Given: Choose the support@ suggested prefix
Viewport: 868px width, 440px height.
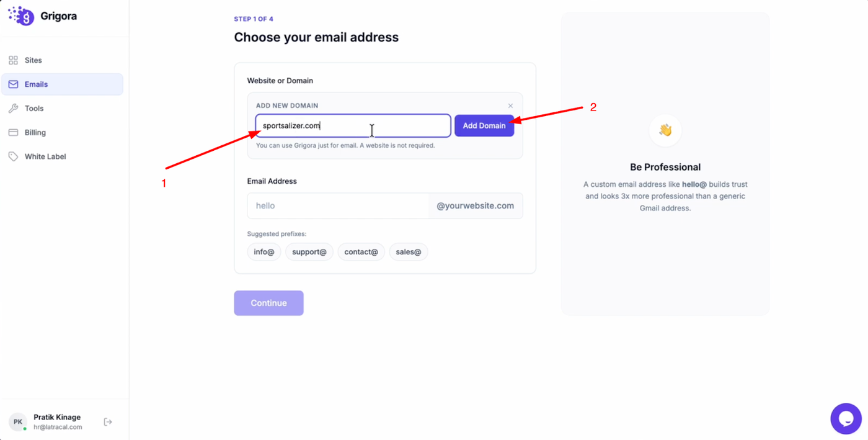Looking at the screenshot, I should coord(309,252).
